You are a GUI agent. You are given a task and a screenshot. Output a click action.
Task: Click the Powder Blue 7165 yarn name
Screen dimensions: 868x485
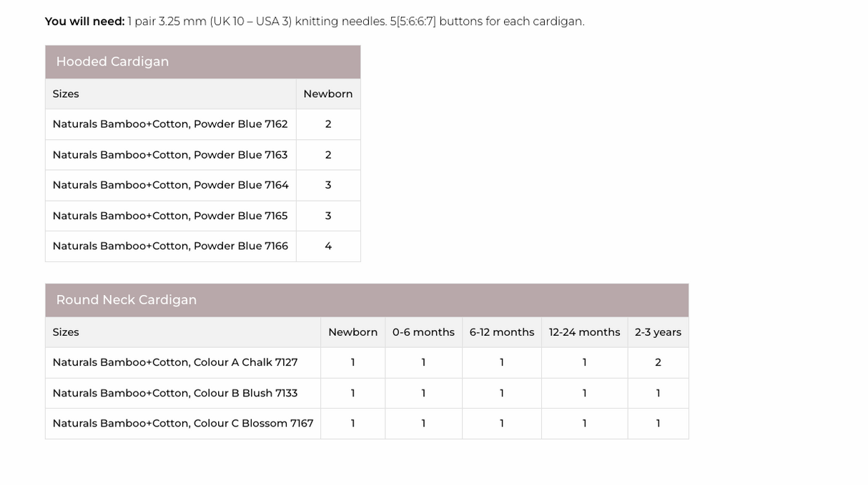click(x=170, y=216)
